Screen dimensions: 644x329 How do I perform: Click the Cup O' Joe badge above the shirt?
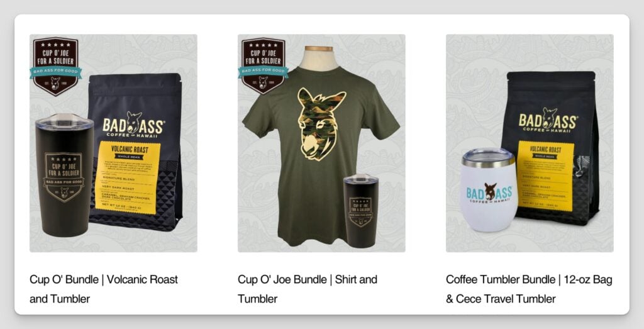(264, 66)
